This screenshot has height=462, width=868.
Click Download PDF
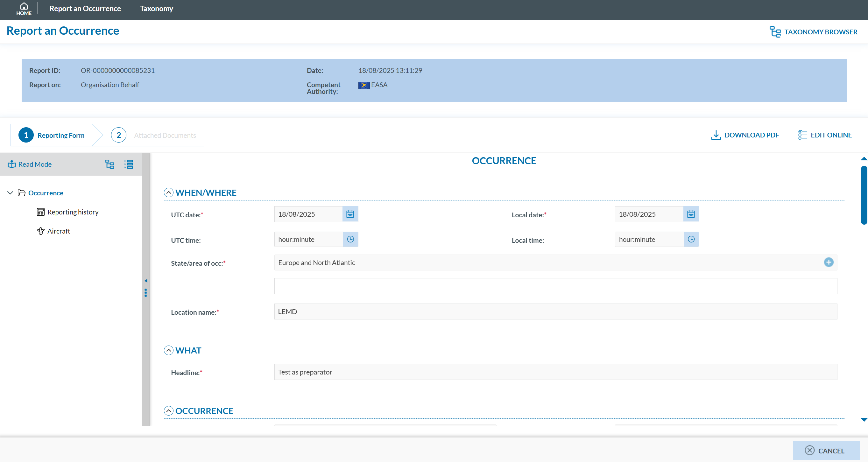coord(745,135)
